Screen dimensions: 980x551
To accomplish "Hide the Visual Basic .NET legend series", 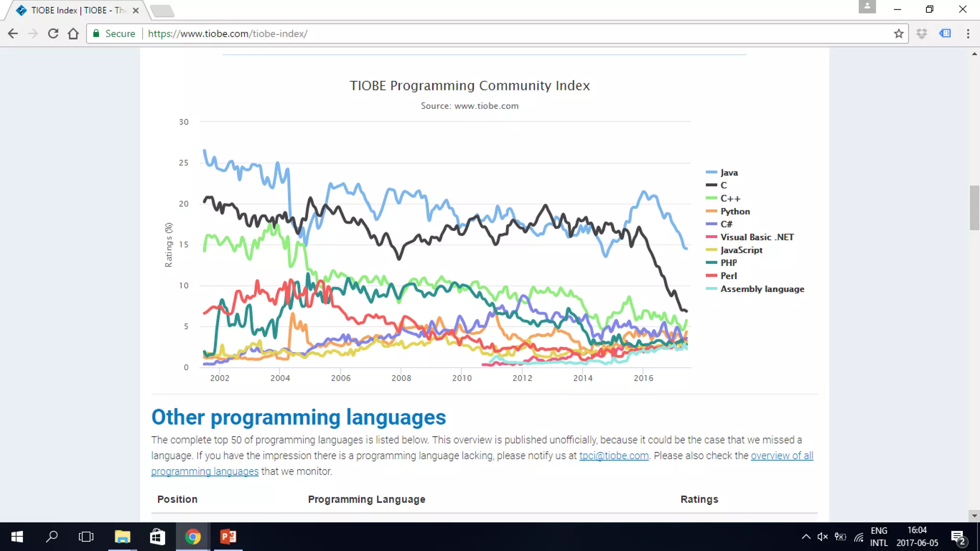I will click(x=757, y=237).
